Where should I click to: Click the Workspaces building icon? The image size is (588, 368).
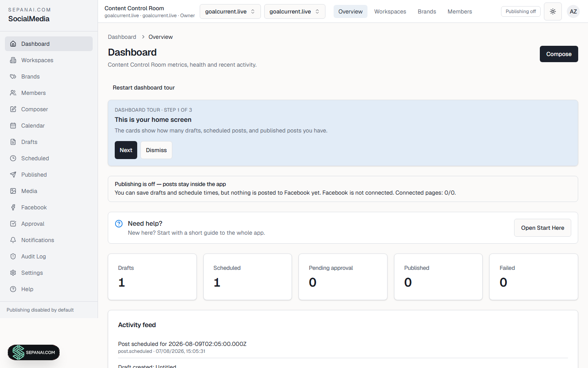pyautogui.click(x=13, y=60)
